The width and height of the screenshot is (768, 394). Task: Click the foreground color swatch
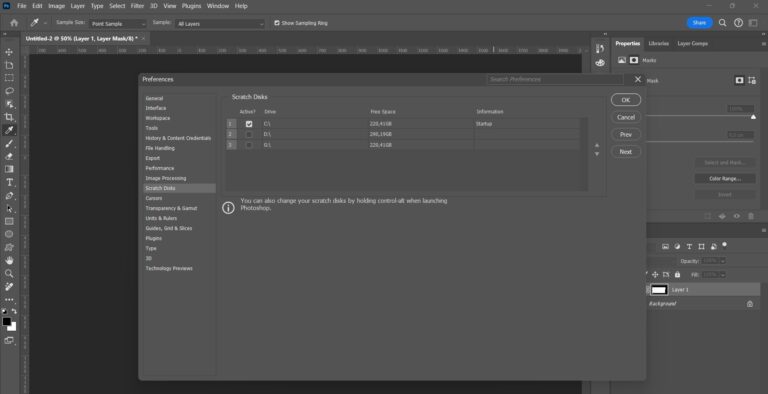(x=6, y=321)
